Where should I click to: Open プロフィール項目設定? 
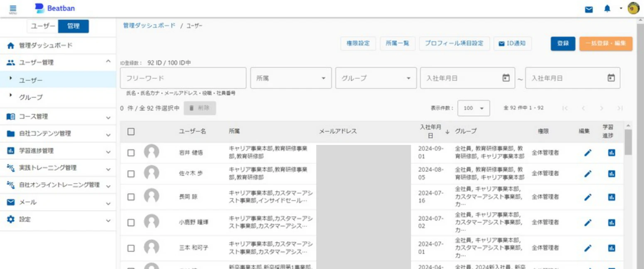tap(454, 43)
